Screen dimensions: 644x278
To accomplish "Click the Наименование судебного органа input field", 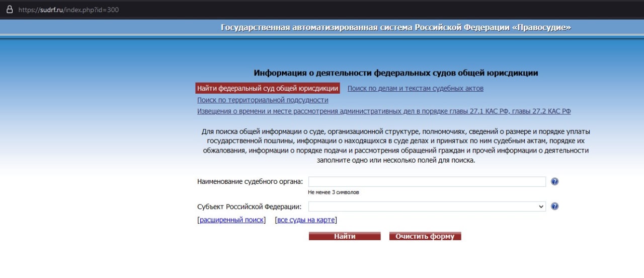I will click(427, 182).
